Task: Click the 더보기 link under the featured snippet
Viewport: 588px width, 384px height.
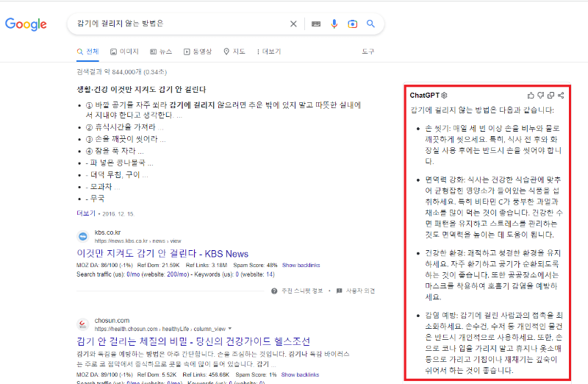Action: (86, 213)
